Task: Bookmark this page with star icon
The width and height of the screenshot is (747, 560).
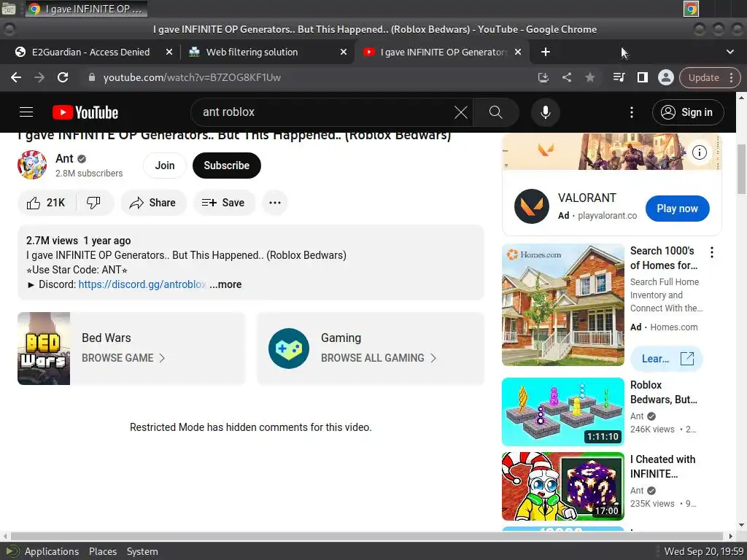Action: [x=589, y=77]
